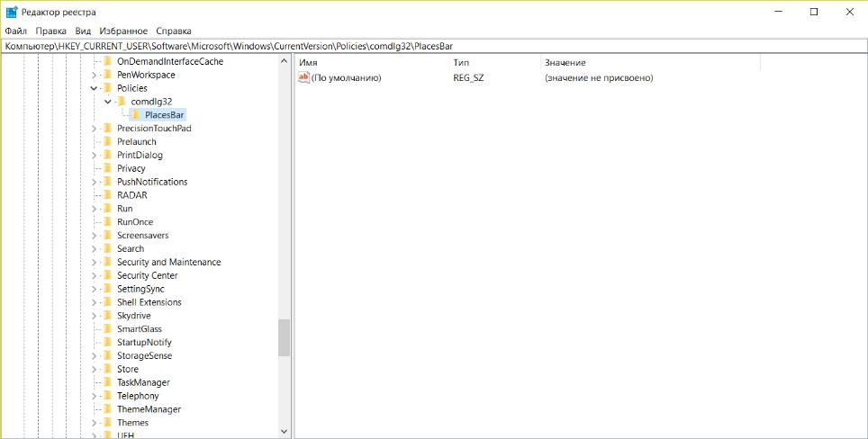Expand the StorageSense tree node
This screenshot has height=439, width=868.
point(94,356)
